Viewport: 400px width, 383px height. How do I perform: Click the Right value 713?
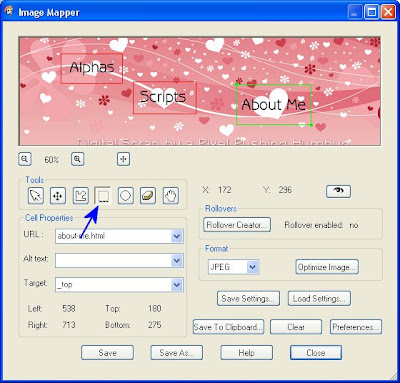point(69,325)
